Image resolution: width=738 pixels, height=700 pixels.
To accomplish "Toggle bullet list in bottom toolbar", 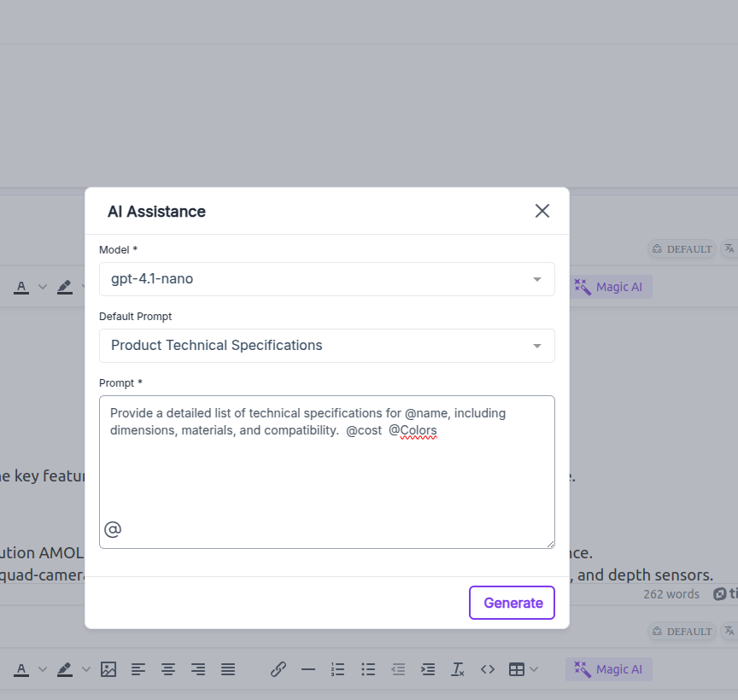I will point(368,669).
